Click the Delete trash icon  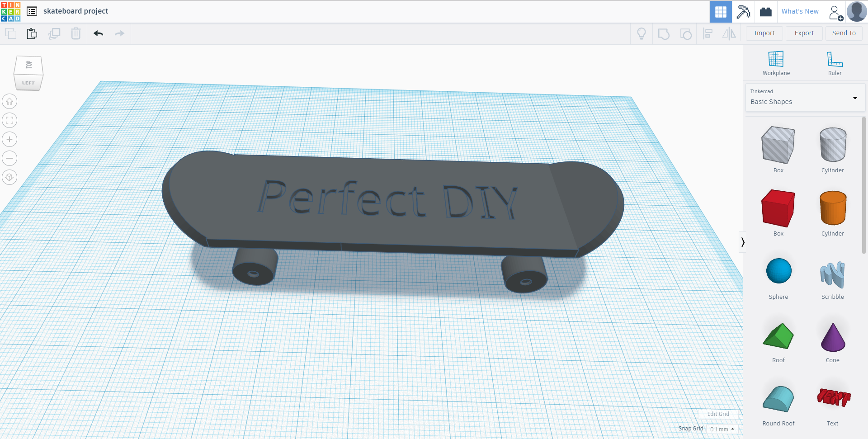click(76, 33)
